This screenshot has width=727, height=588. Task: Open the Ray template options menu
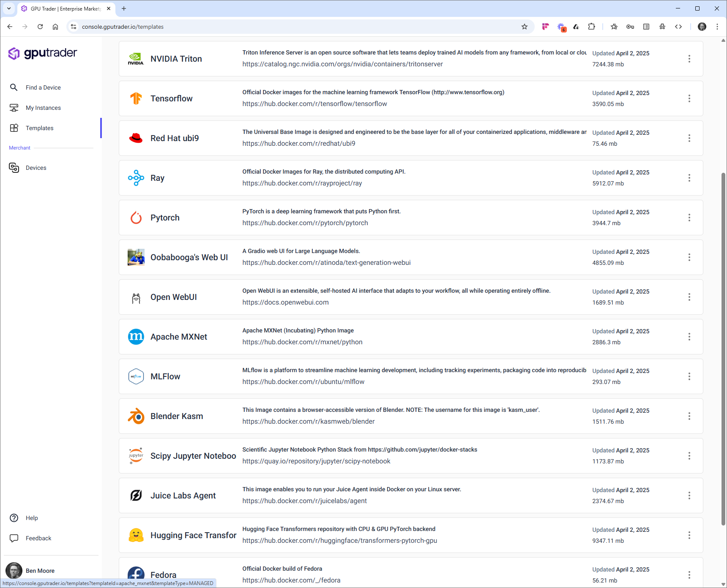(689, 178)
